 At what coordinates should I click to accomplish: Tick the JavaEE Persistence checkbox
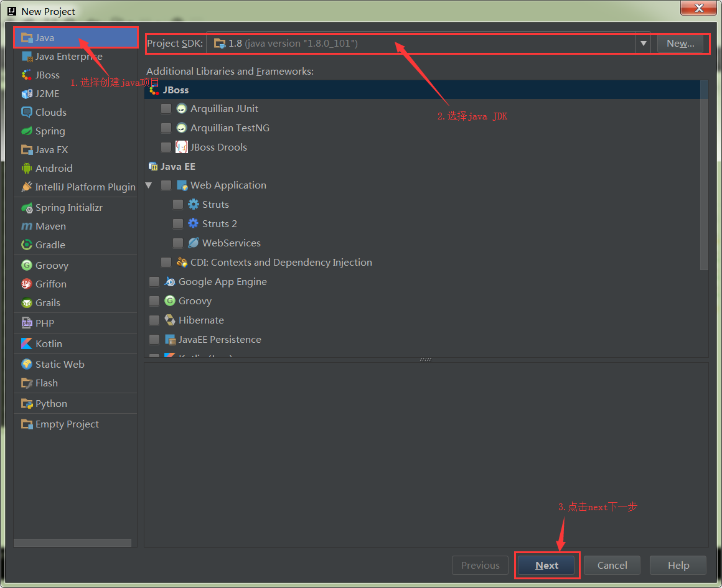point(154,339)
